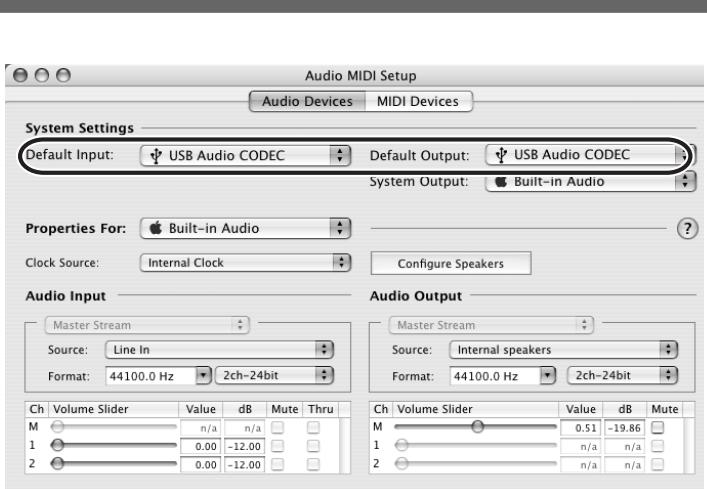
Task: Click input channel 1 value field 0.00
Action: tap(201, 446)
